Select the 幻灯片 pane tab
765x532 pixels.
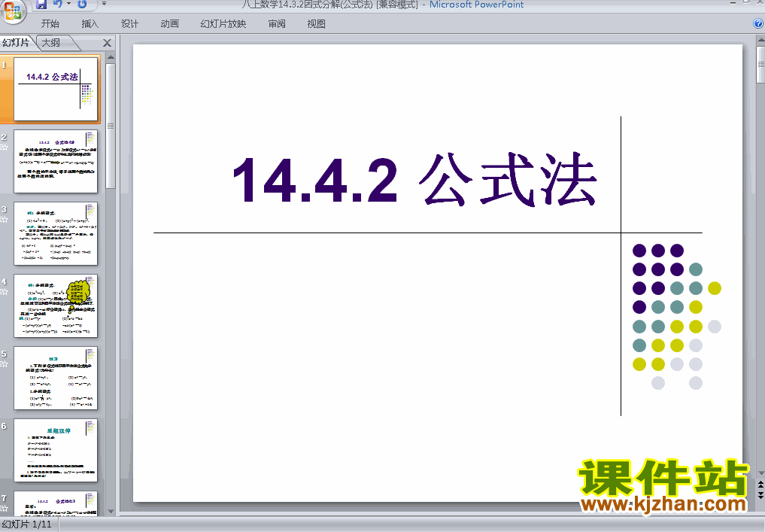17,43
